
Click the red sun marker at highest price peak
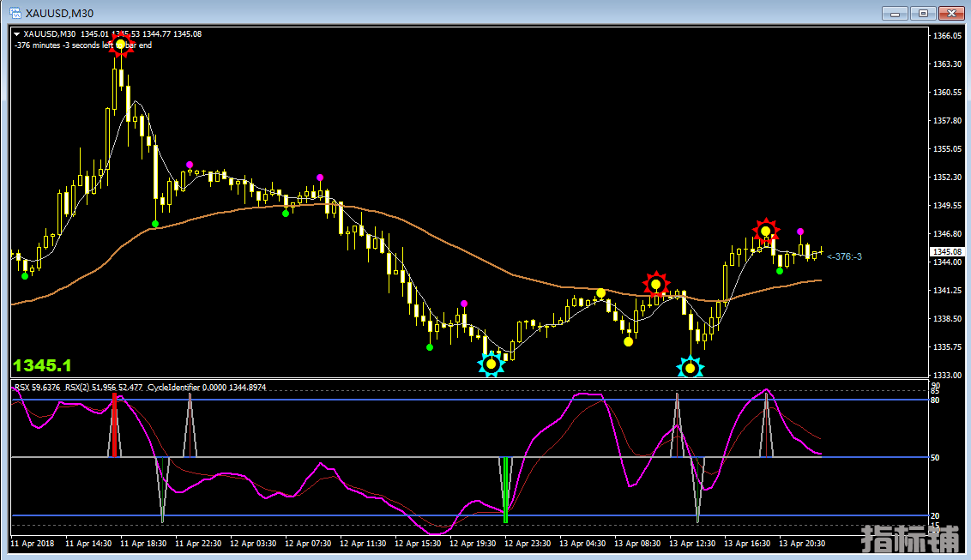[x=121, y=44]
